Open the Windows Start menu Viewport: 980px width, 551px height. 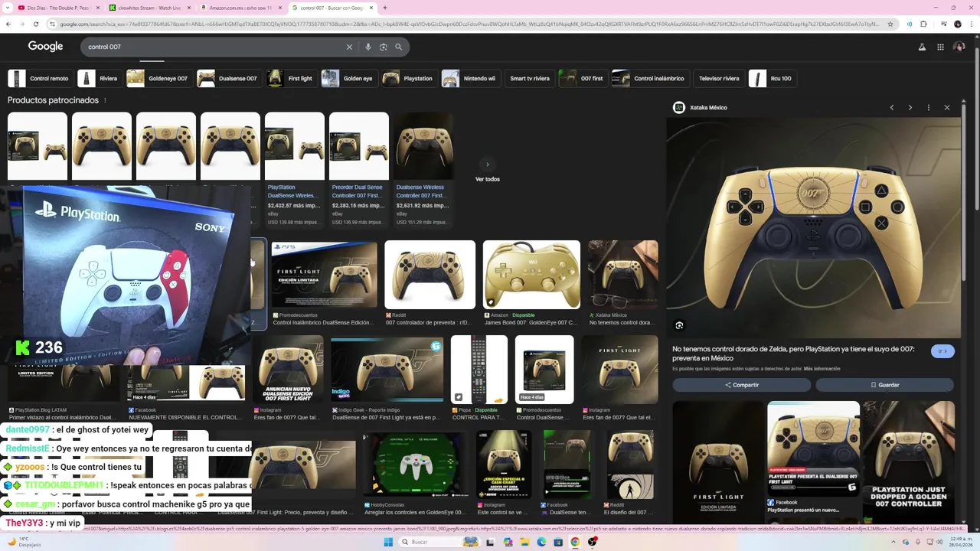tap(388, 542)
